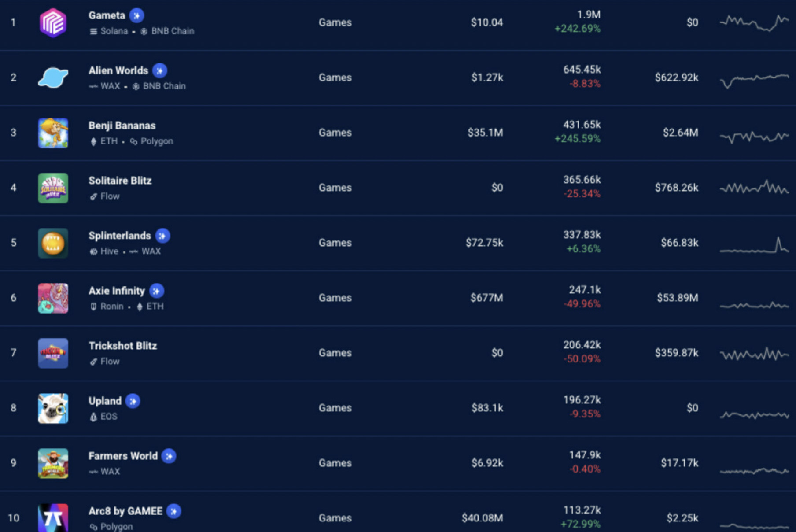Click the EOS chain icon under Upland
The height and width of the screenshot is (532, 796).
tap(93, 417)
